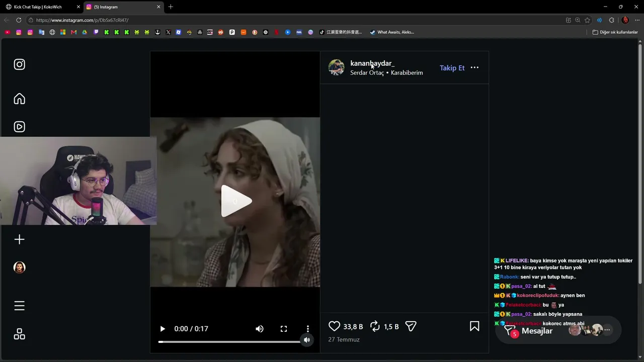Open the zoom magnifier in the address bar
Viewport: 644px width, 362px height.
pyautogui.click(x=578, y=20)
